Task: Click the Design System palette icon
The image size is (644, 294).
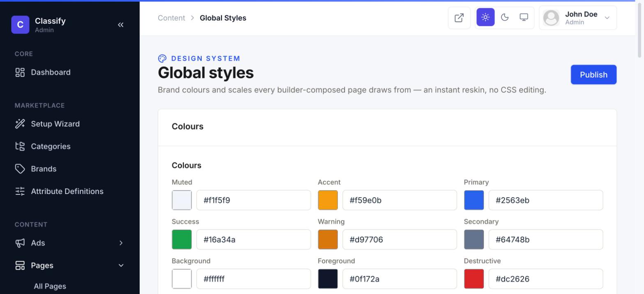Action: coord(162,59)
